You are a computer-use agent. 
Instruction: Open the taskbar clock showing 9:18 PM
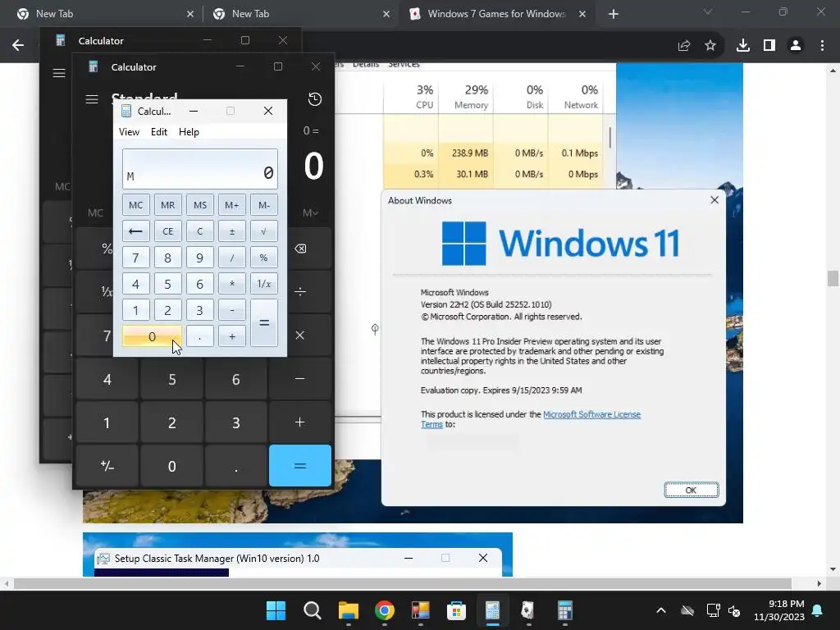pyautogui.click(x=779, y=610)
